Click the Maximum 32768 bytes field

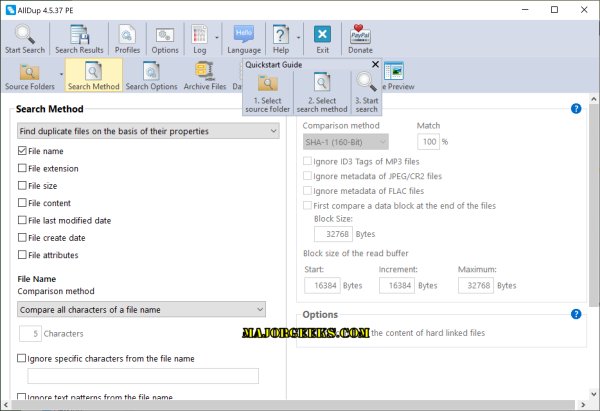pos(476,285)
